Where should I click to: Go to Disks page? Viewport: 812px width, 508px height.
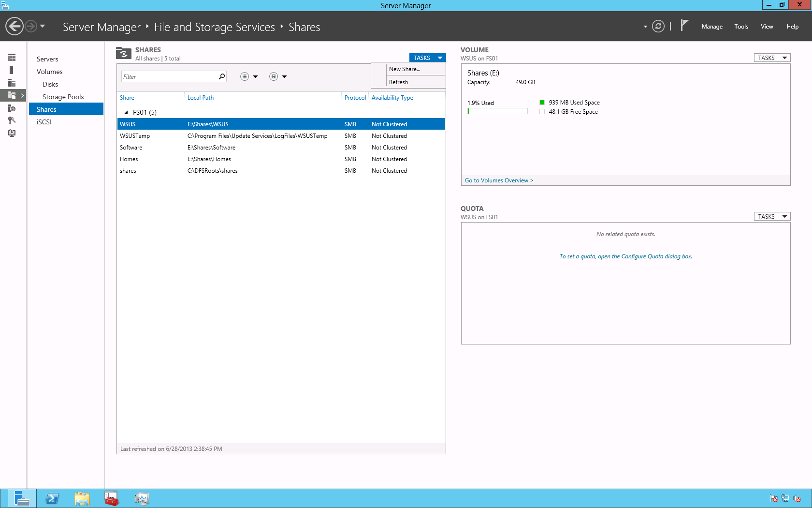click(x=50, y=84)
